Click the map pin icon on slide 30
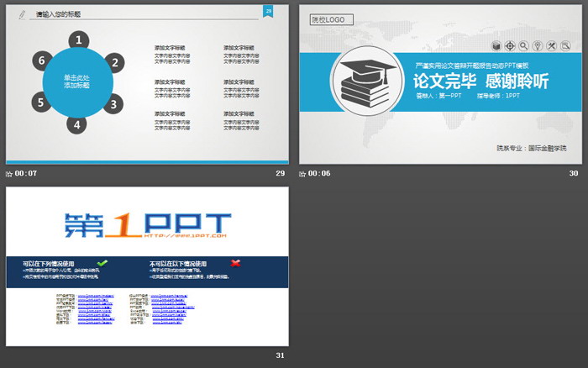 [538, 46]
